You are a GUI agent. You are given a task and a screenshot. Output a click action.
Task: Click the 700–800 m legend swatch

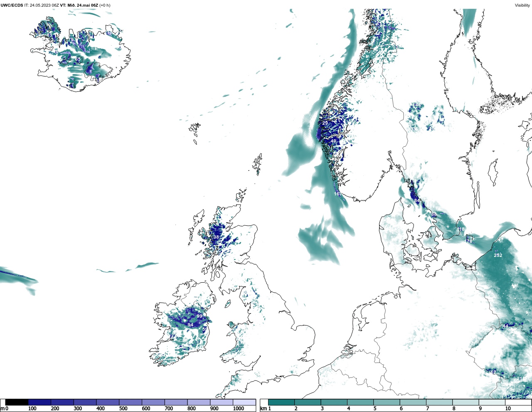pos(176,402)
